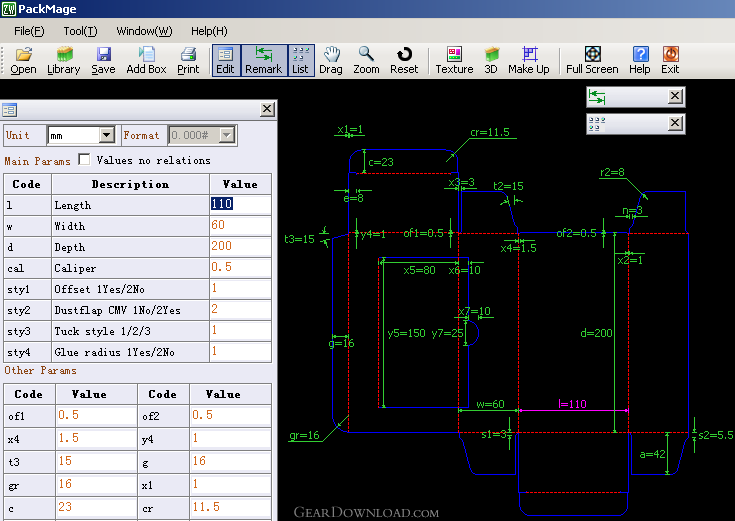
Task: Open the Texture tool
Action: [x=454, y=60]
